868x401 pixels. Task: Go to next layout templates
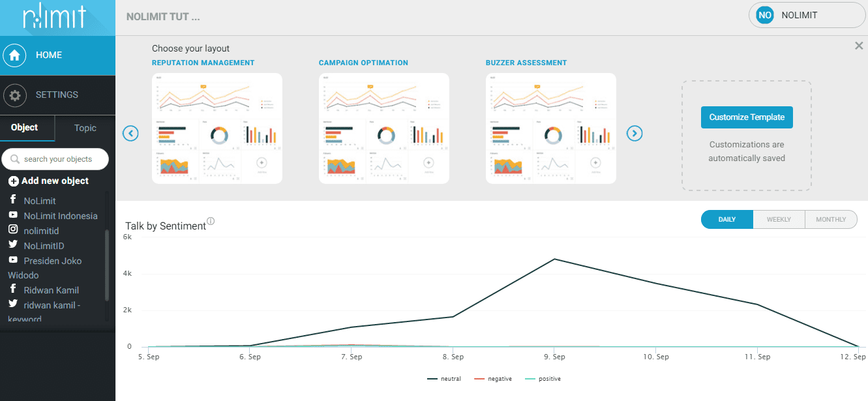click(x=635, y=134)
